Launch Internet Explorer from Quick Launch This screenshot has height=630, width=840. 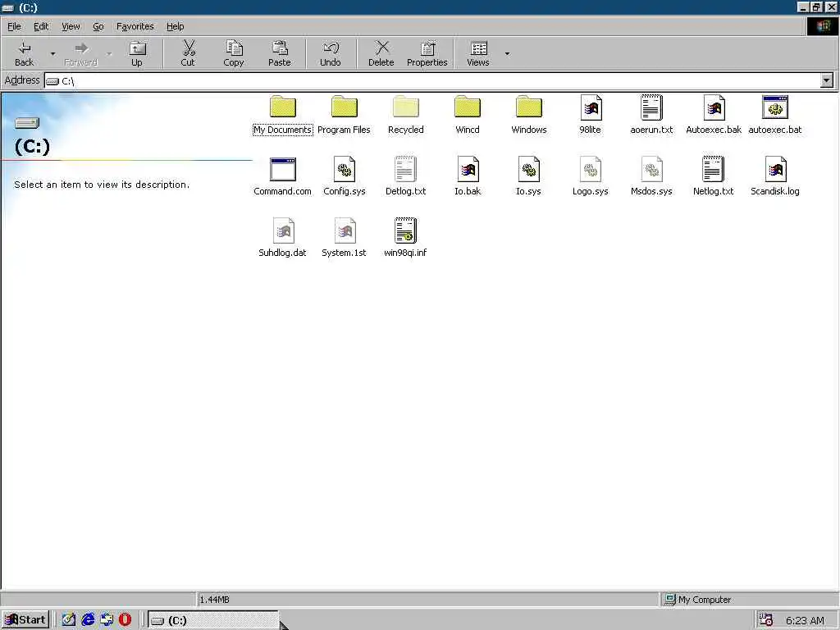(88, 620)
